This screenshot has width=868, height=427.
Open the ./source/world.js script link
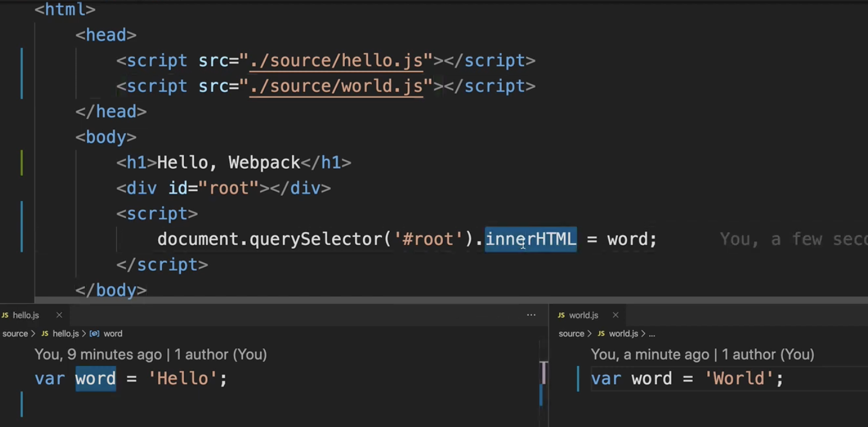[x=336, y=86]
